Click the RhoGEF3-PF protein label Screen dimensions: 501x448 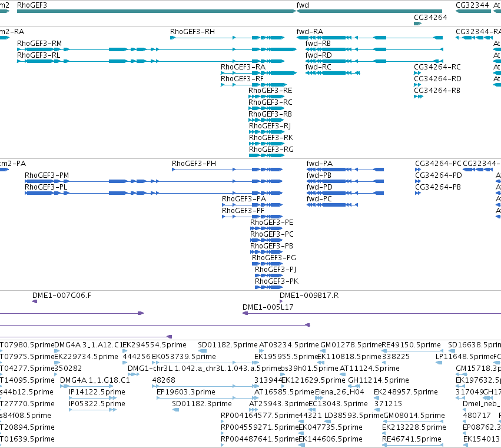[x=243, y=211]
